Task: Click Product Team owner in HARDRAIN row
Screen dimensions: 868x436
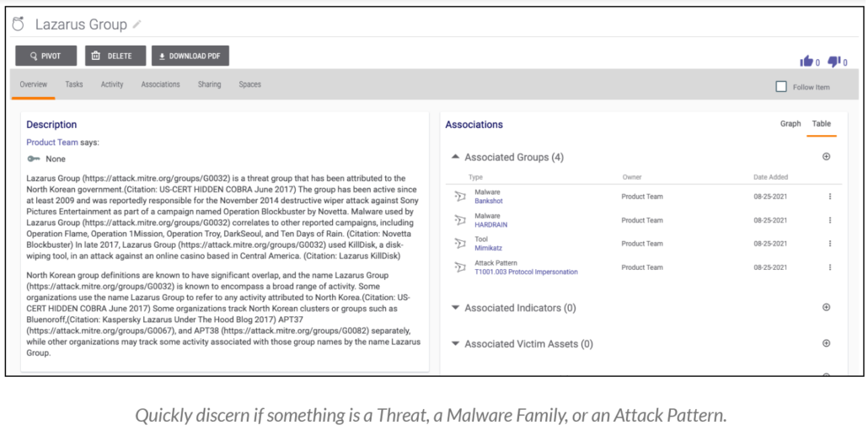Action: click(x=641, y=220)
